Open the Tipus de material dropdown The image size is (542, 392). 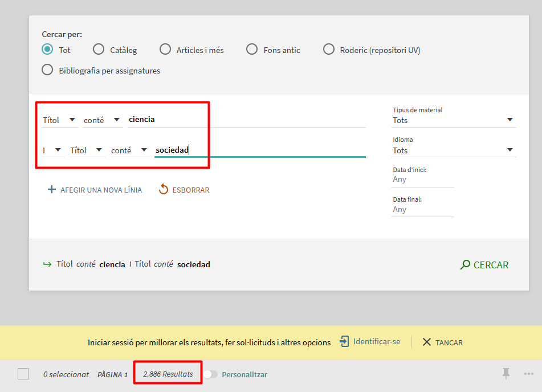point(454,120)
